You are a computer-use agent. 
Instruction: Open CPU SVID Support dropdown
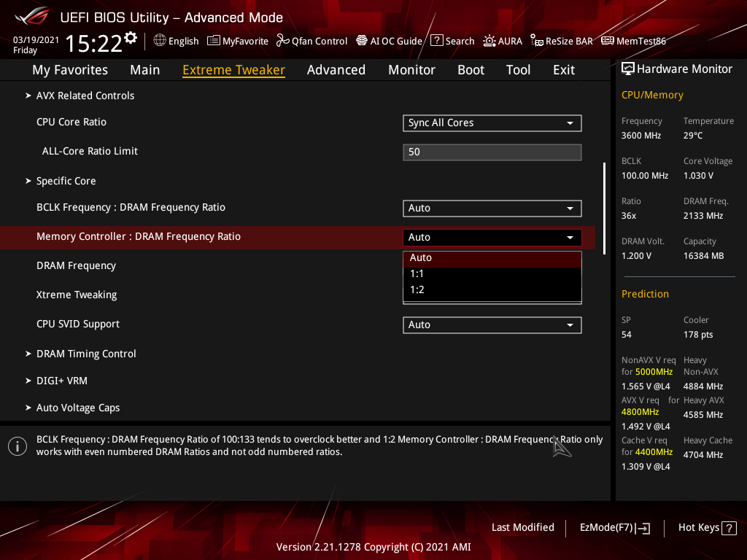(x=492, y=324)
